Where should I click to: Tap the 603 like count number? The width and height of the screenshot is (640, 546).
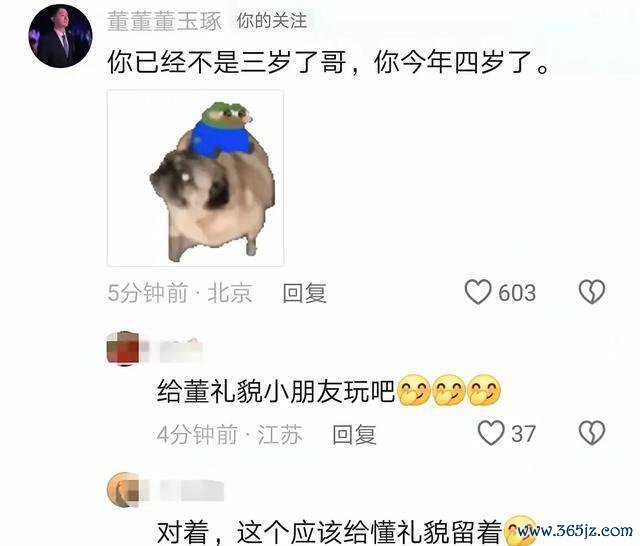pyautogui.click(x=517, y=293)
